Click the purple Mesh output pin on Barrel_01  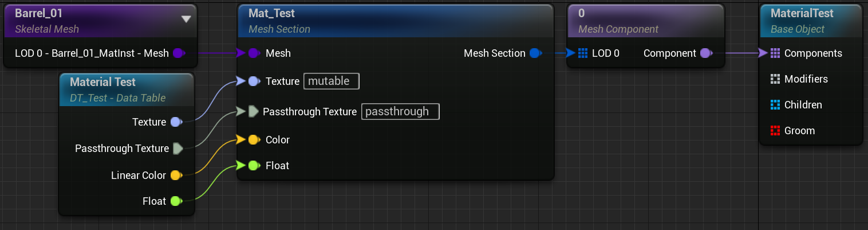[178, 53]
